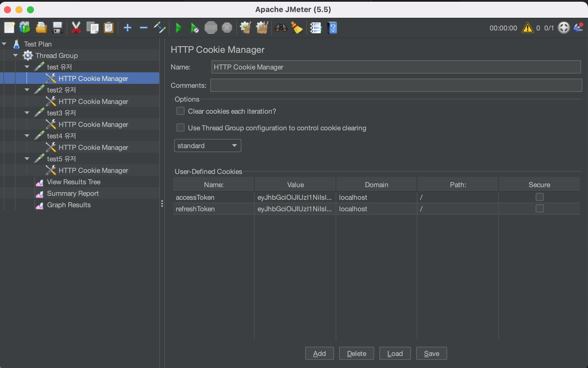Enable Use Thread Group configuration checkbox
This screenshot has height=368, width=588.
point(180,127)
